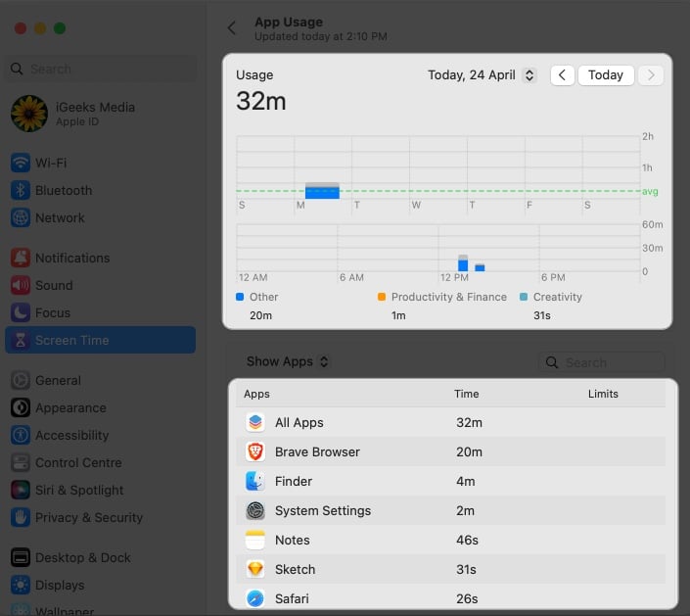The height and width of the screenshot is (616, 690).
Task: Click the next day arrow button
Action: click(x=651, y=75)
